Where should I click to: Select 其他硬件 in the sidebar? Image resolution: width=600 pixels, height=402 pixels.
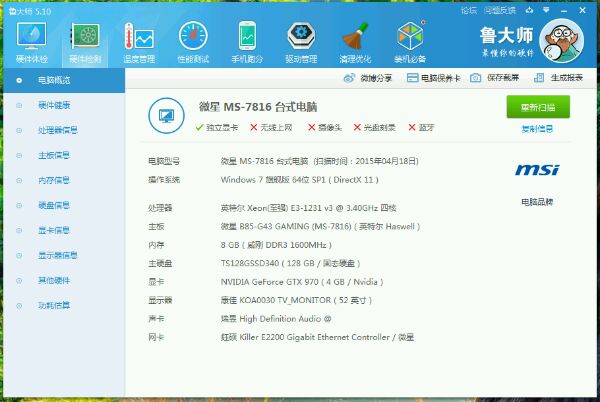tap(64, 280)
